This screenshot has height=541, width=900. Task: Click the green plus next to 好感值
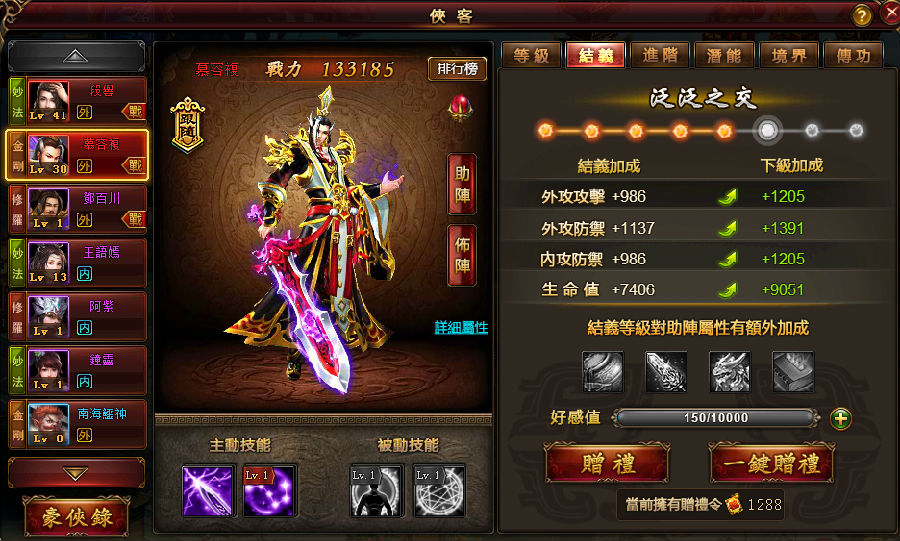841,419
